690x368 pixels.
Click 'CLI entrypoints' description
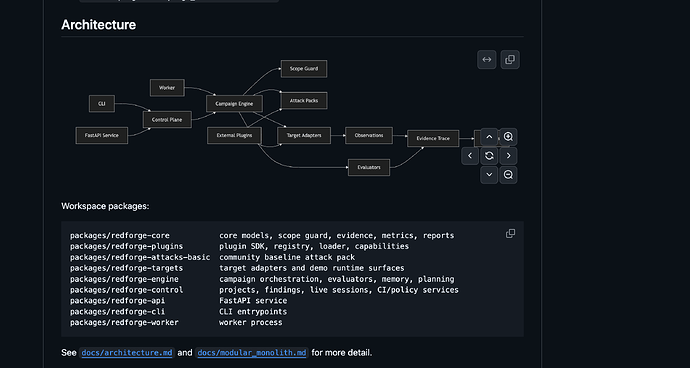tap(253, 312)
